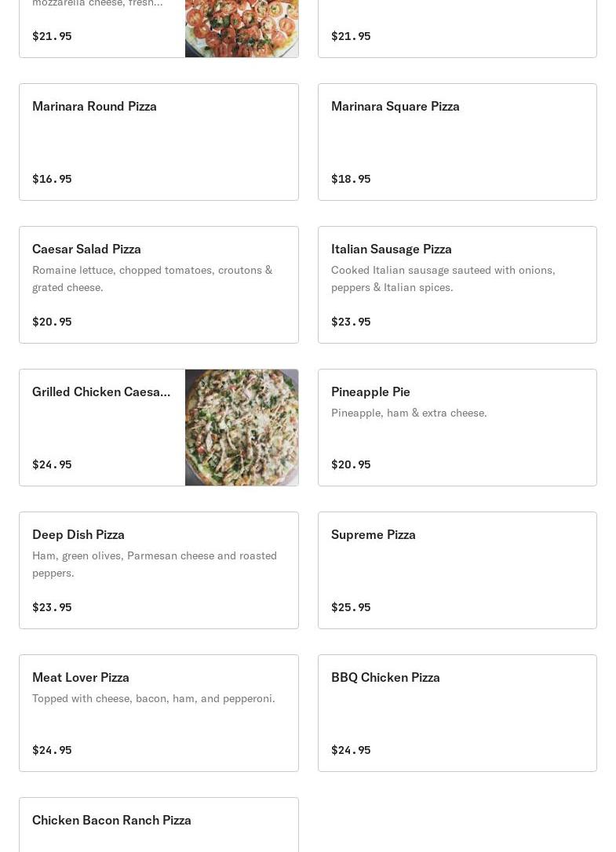The width and height of the screenshot is (616, 852).
Task: Click the Caesar Salad Pizza title
Action: pos(86,249)
